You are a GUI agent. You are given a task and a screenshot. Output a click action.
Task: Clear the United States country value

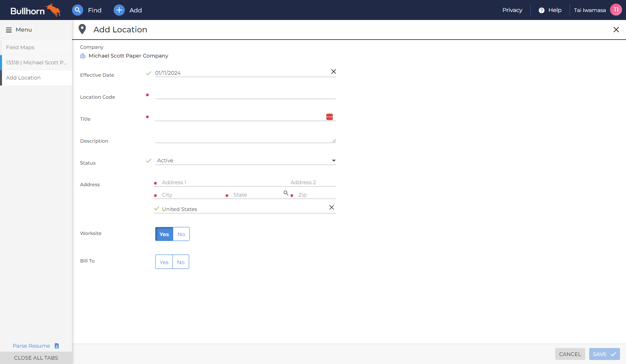tap(332, 207)
